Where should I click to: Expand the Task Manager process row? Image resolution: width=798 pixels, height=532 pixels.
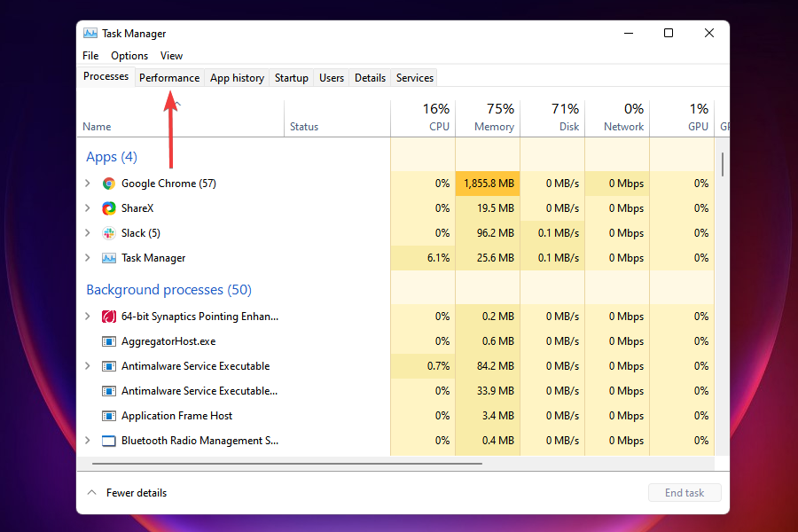pyautogui.click(x=88, y=258)
